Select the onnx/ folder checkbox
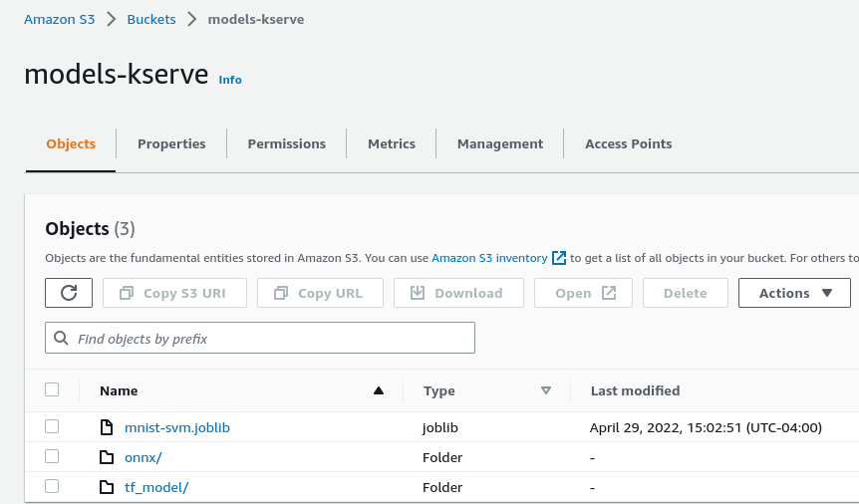This screenshot has width=859, height=504. click(x=52, y=456)
